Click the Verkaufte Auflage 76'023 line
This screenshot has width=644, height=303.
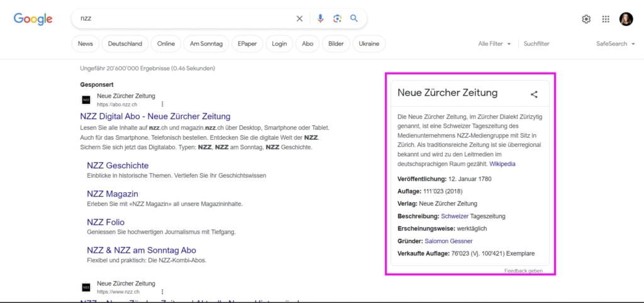point(466,253)
